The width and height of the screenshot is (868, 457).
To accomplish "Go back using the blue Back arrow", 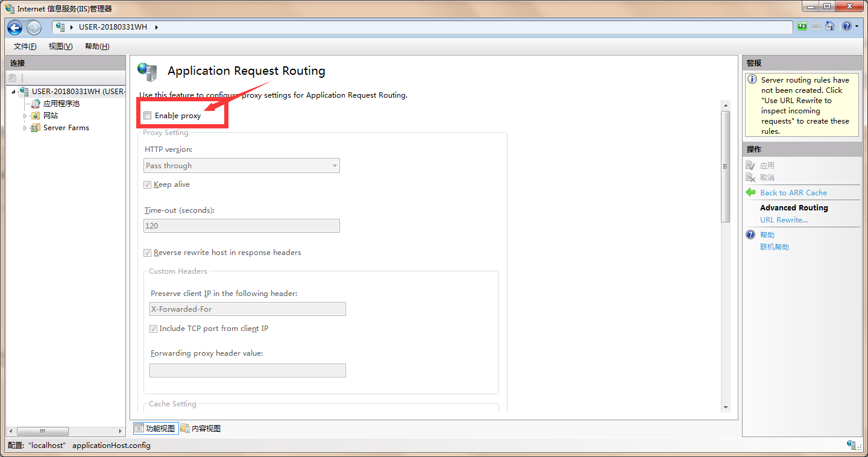I will [15, 27].
